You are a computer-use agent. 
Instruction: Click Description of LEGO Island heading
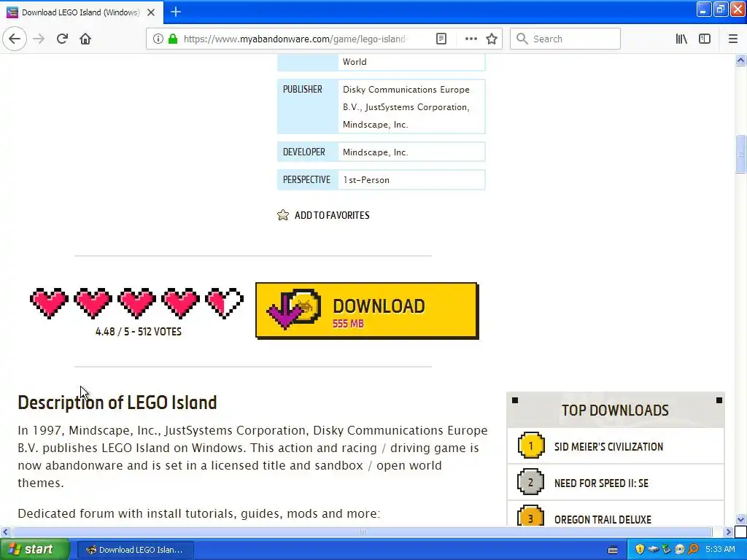tap(117, 402)
